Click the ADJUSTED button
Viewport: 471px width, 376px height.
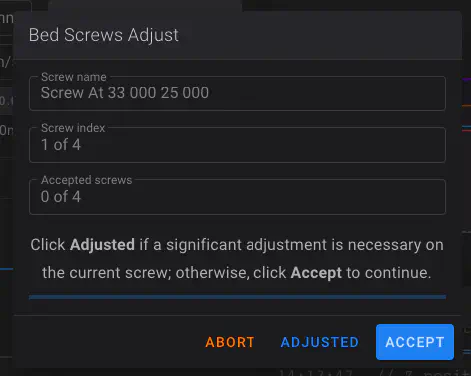(x=319, y=342)
